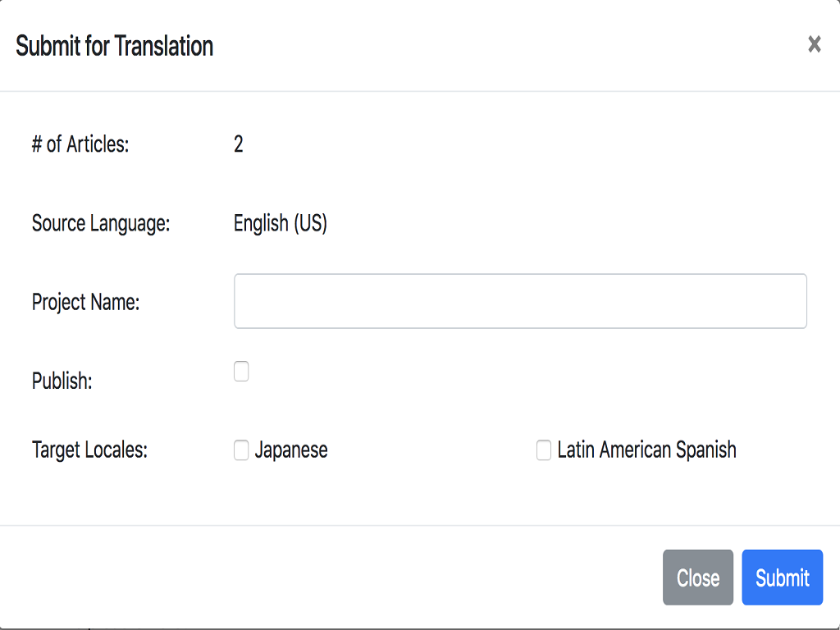Click the X to dismiss the dialog

[x=814, y=44]
